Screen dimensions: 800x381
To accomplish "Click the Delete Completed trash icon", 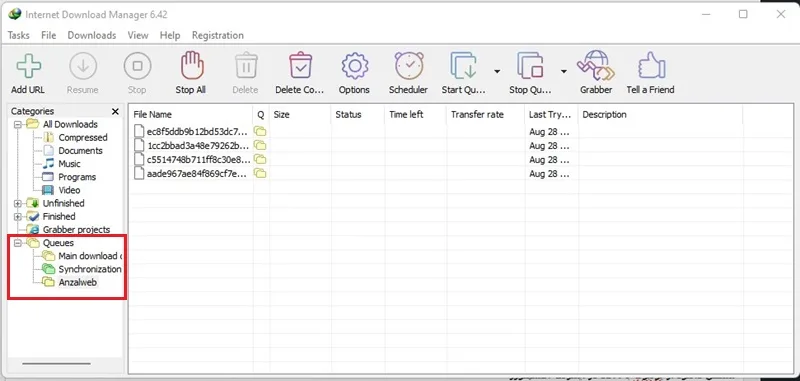I will coord(301,66).
